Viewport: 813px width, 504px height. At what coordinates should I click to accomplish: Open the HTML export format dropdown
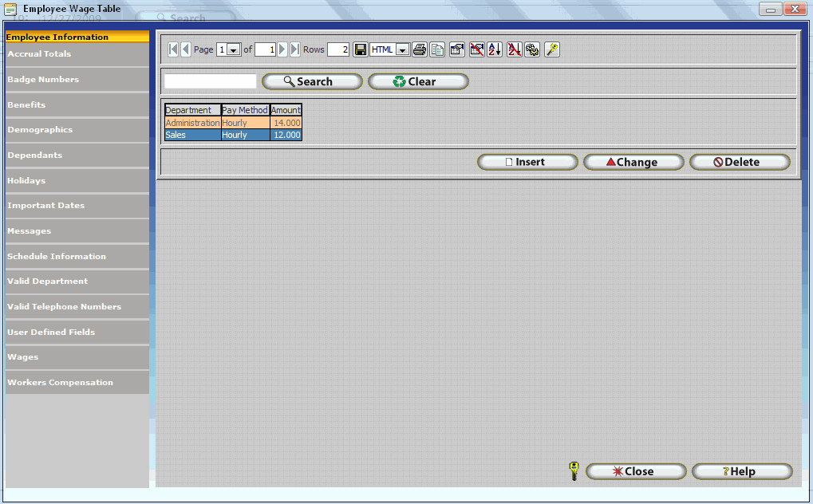[x=402, y=50]
